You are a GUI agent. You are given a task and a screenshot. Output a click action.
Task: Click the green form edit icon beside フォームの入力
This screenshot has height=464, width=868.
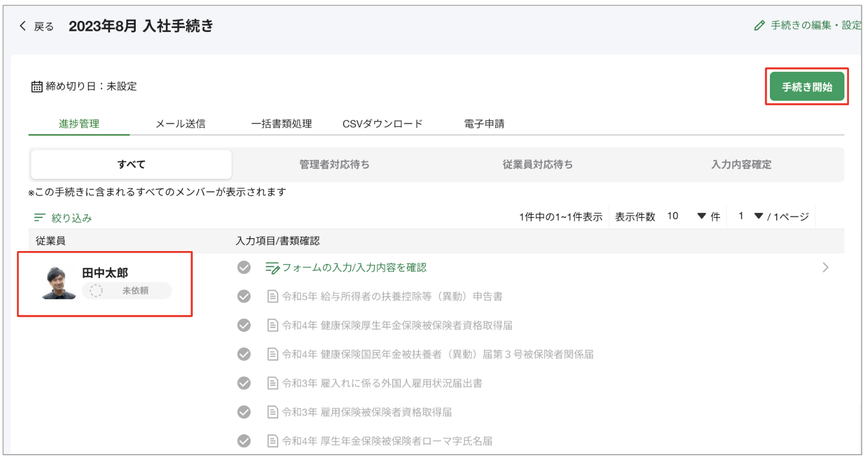pos(273,267)
